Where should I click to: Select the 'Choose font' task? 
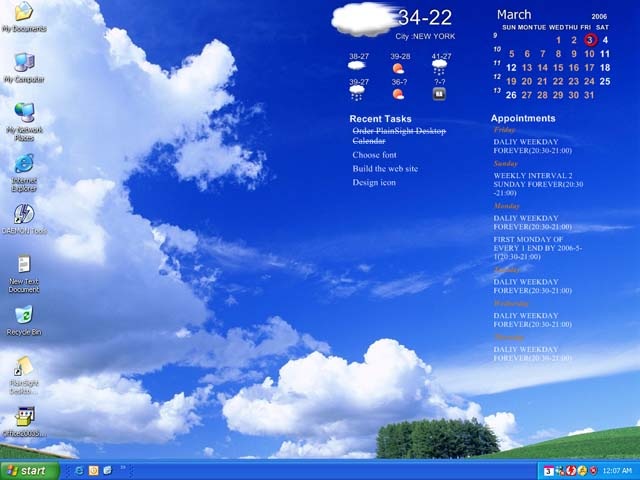coord(375,155)
